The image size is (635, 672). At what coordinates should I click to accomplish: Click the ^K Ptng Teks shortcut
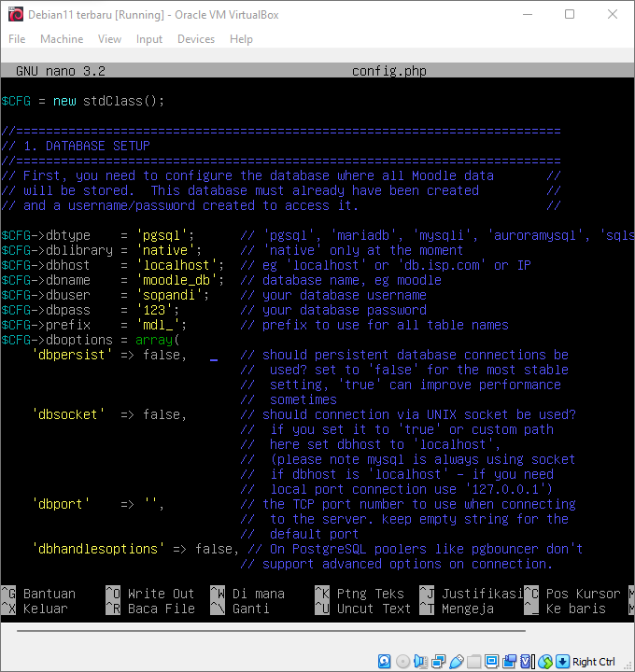pos(360,594)
